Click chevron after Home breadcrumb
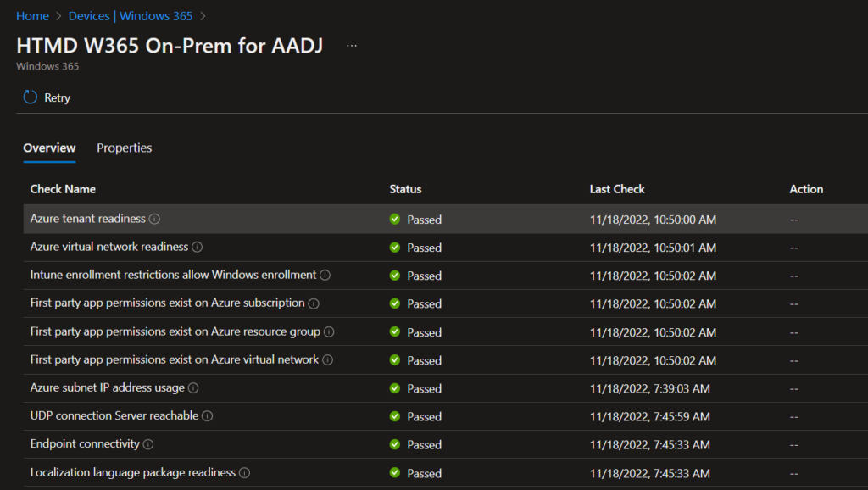The width and height of the screenshot is (868, 490). pos(58,16)
